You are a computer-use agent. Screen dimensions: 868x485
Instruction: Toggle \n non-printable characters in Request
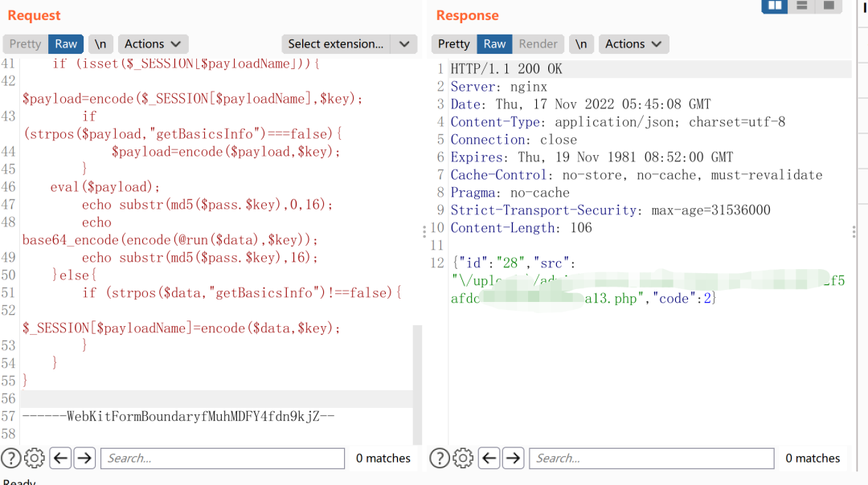(100, 43)
